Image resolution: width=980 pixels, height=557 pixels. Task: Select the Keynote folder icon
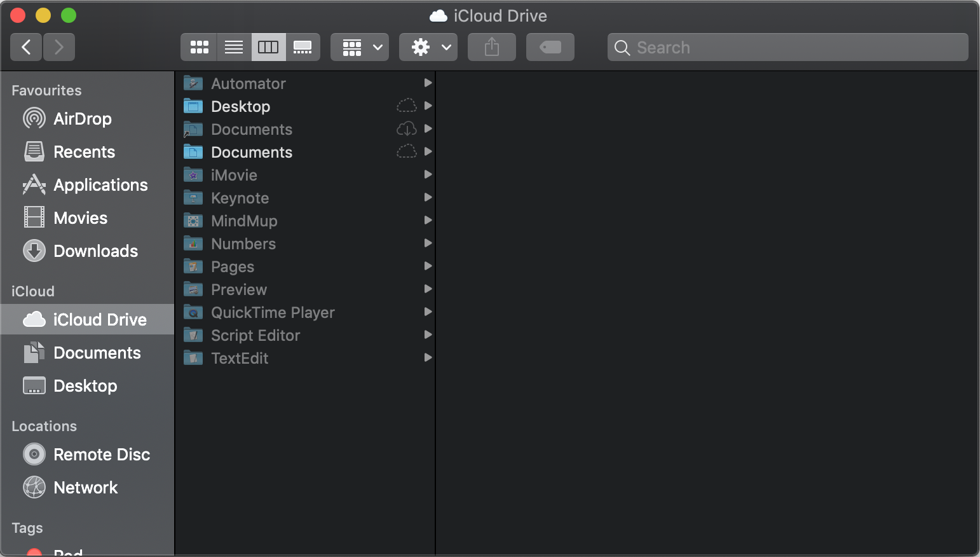(x=193, y=198)
